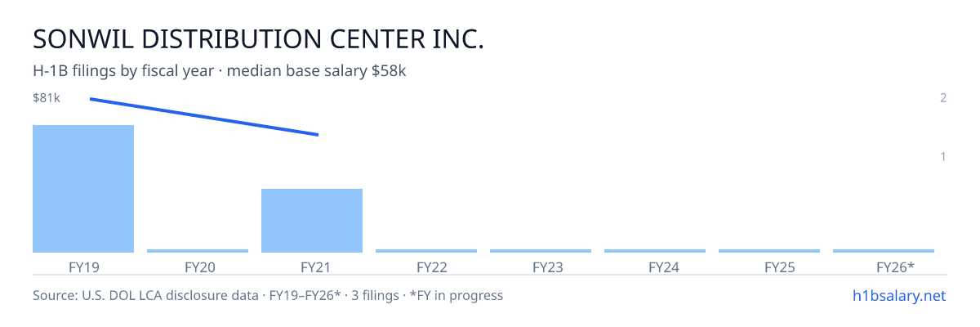Select the FY21 filings bar
This screenshot has width=980, height=327.
tap(312, 221)
